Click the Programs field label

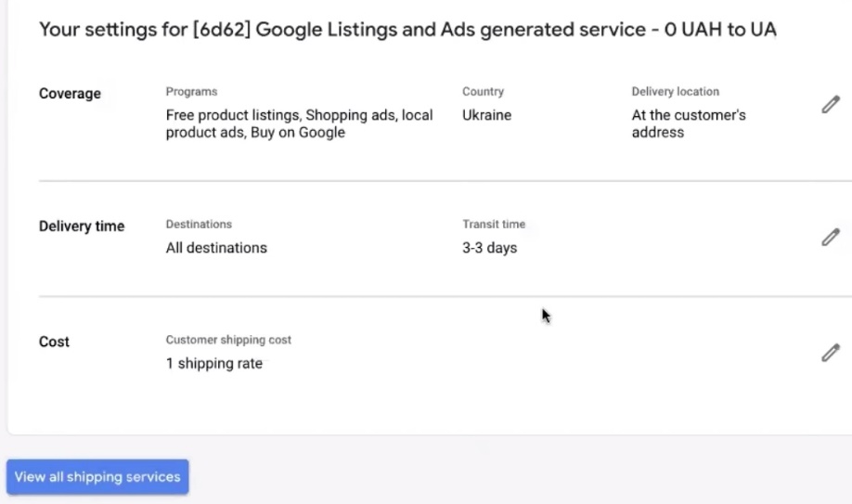(191, 92)
